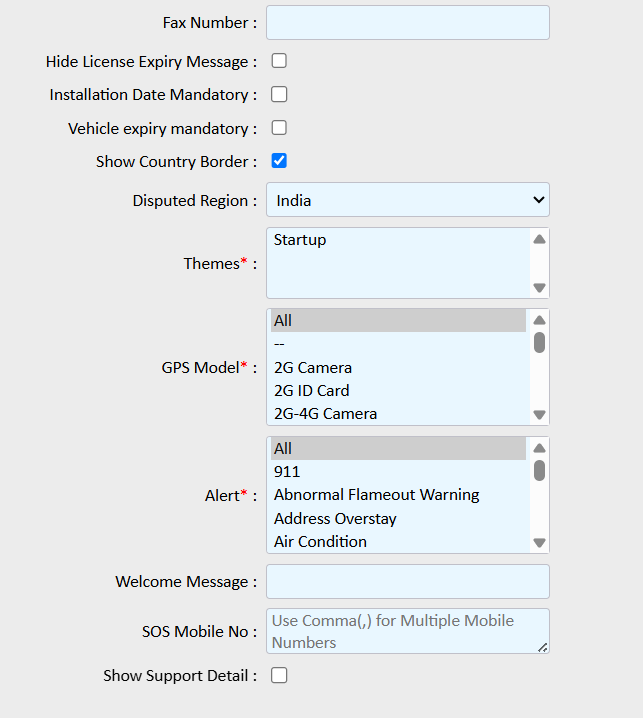Open the Disputed Region dropdown
This screenshot has height=718, width=643.
click(x=407, y=200)
